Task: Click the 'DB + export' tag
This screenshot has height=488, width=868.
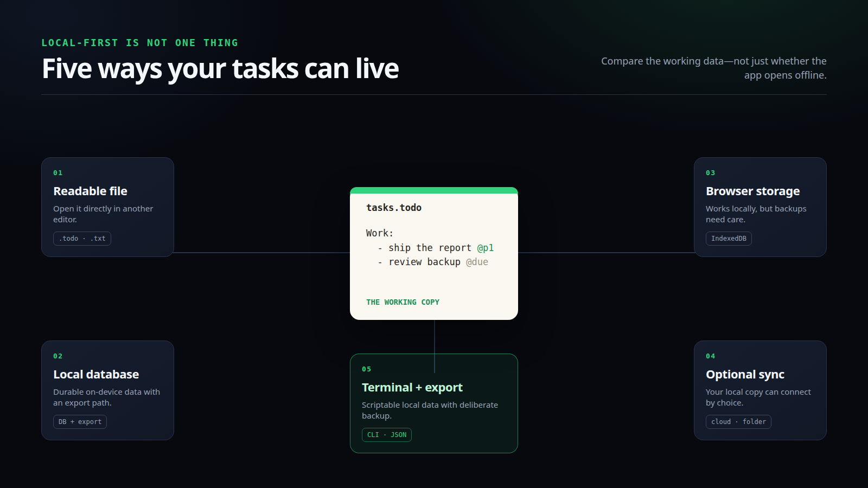Action: 80,422
